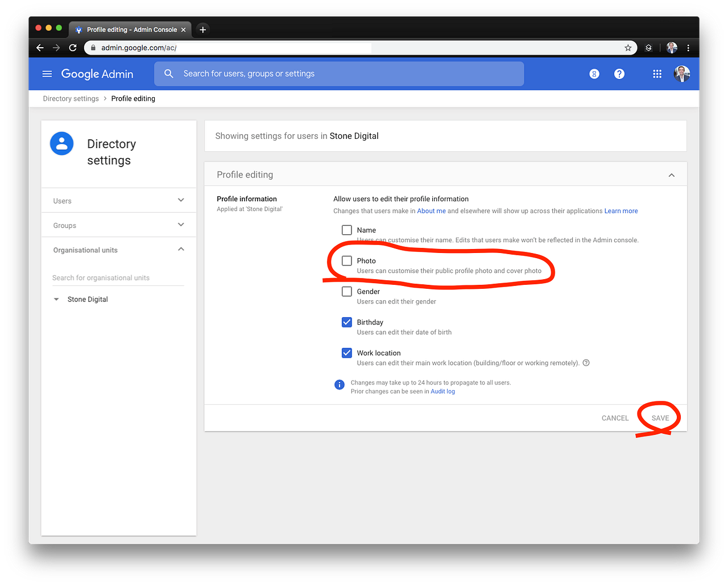Click the blue info icon near the propagation notice
728x585 pixels.
tap(340, 384)
